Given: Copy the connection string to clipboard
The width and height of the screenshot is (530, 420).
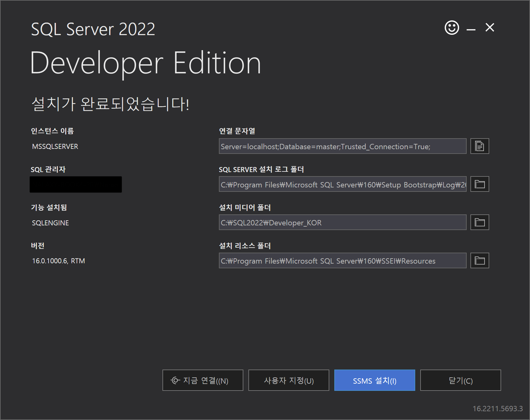Looking at the screenshot, I should pyautogui.click(x=480, y=146).
